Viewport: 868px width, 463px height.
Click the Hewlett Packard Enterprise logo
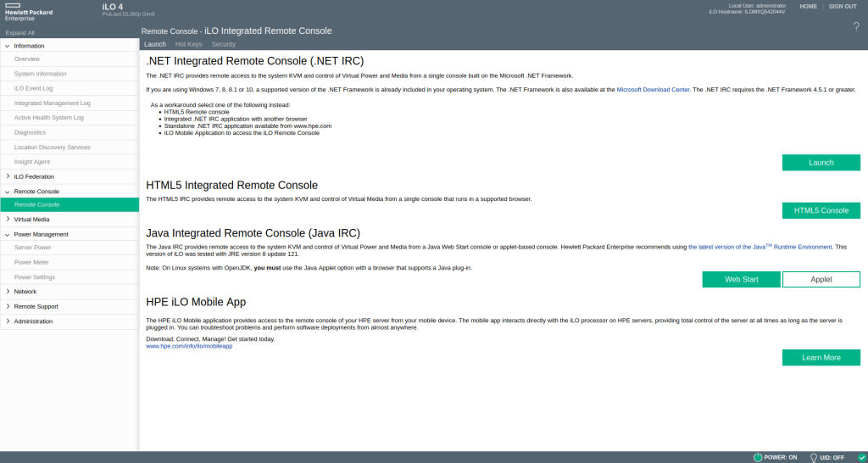point(28,11)
